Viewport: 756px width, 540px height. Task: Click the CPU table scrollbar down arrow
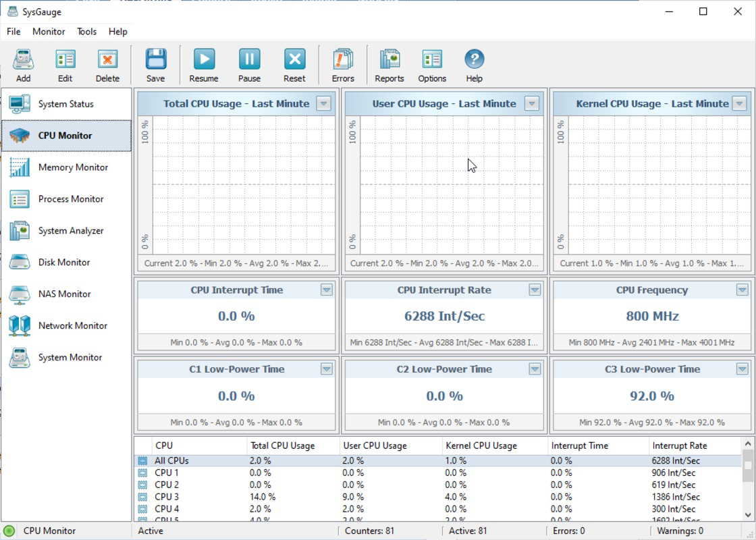click(748, 515)
